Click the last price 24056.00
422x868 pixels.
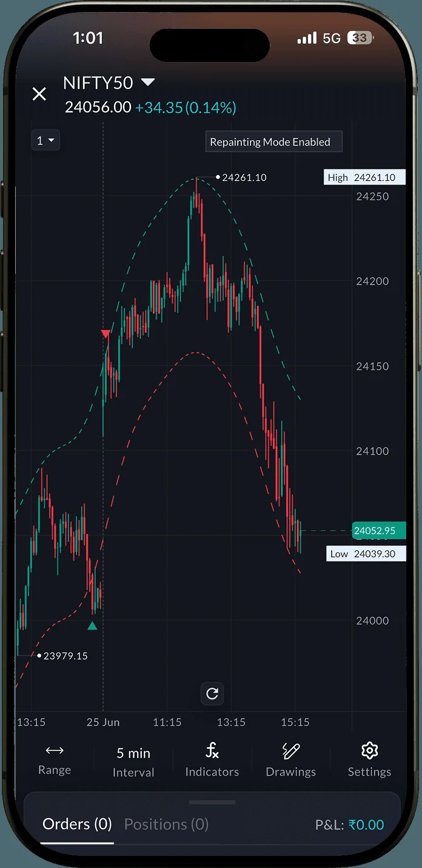(x=98, y=107)
